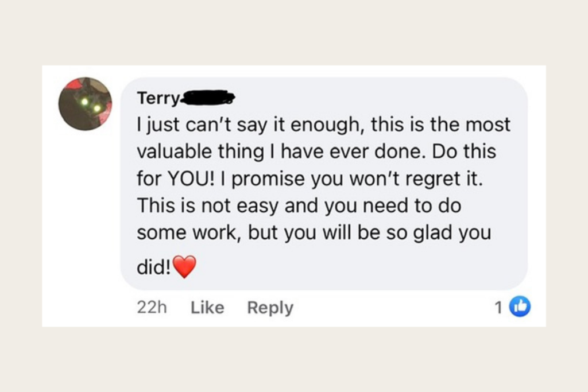Like Terry's comment
The height and width of the screenshot is (392, 588).
pyautogui.click(x=207, y=308)
